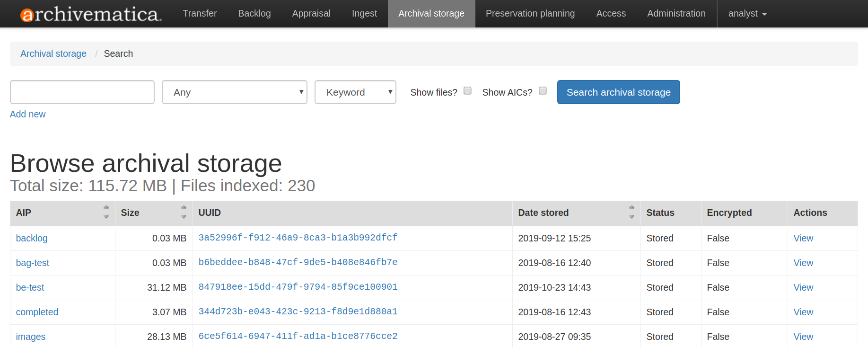This screenshot has height=347, width=868.
Task: Focus the search query text field
Action: pos(82,92)
